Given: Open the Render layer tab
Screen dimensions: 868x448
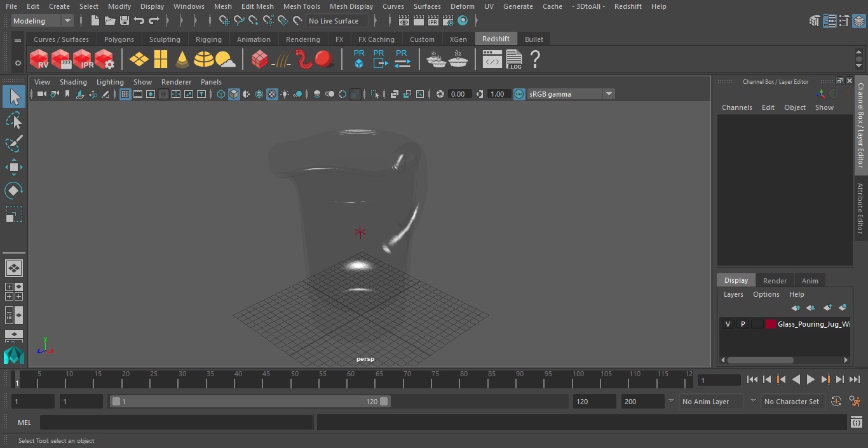Looking at the screenshot, I should pos(775,281).
